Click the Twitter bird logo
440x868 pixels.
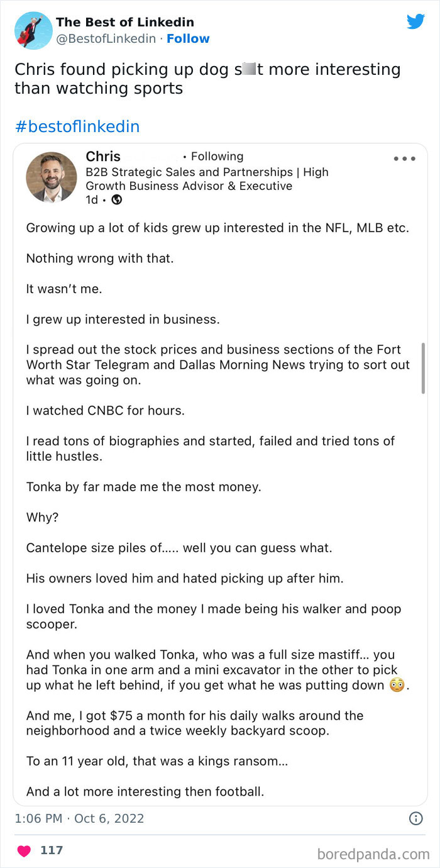tap(416, 21)
